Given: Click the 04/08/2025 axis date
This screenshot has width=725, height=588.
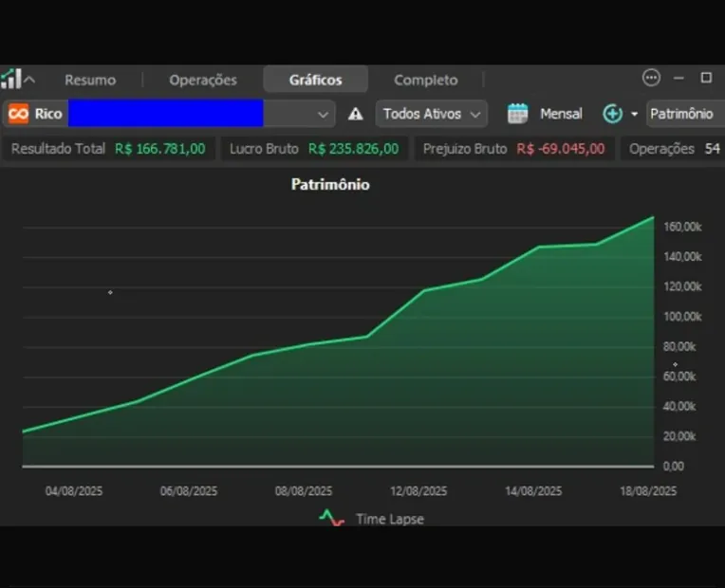Looking at the screenshot, I should (74, 491).
